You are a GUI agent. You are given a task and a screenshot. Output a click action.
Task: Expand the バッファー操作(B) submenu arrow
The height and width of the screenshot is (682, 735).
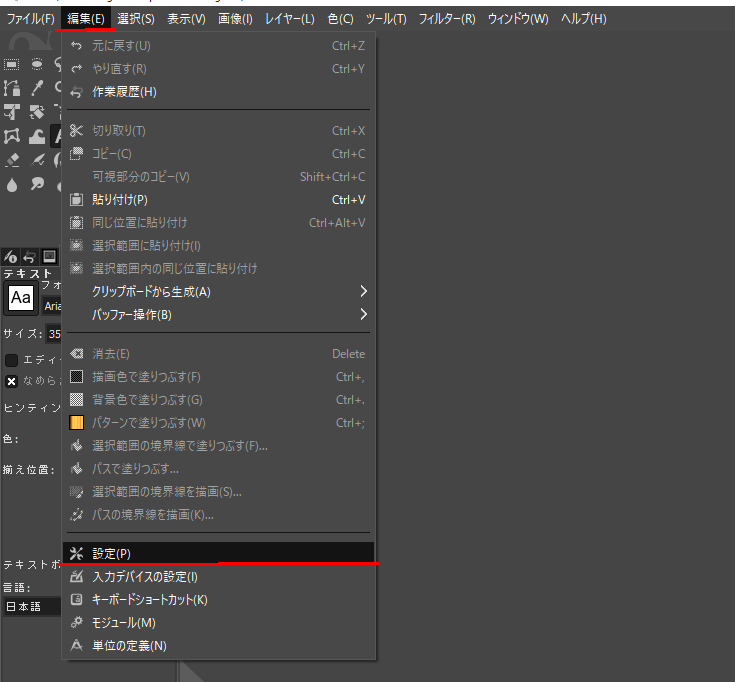[x=363, y=315]
